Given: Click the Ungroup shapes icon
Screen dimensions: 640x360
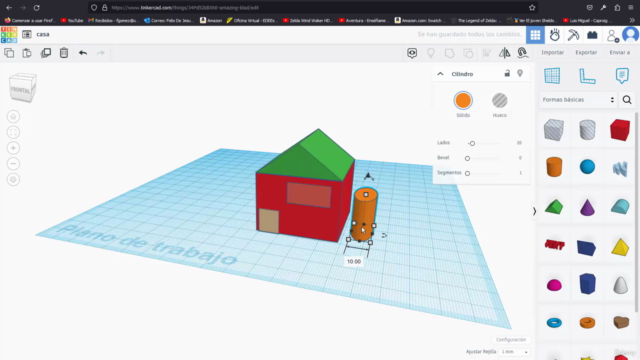Looking at the screenshot, I should click(x=468, y=53).
